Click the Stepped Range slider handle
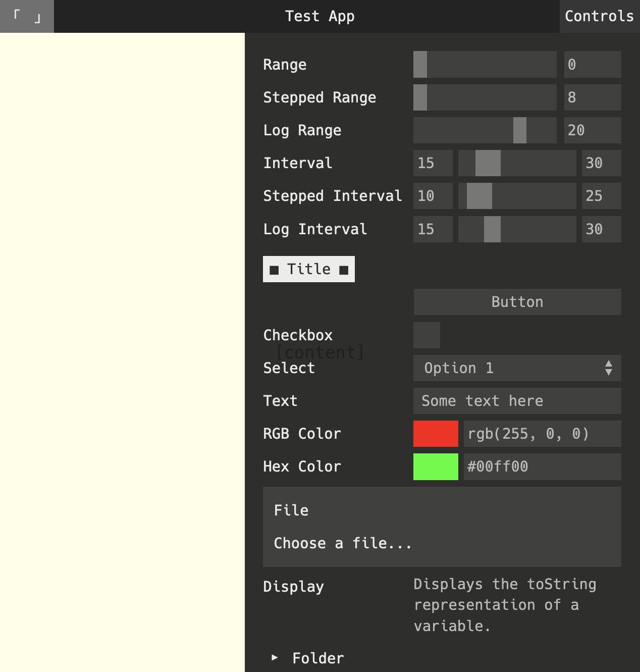Screen dimensions: 640x672 tap(420, 97)
